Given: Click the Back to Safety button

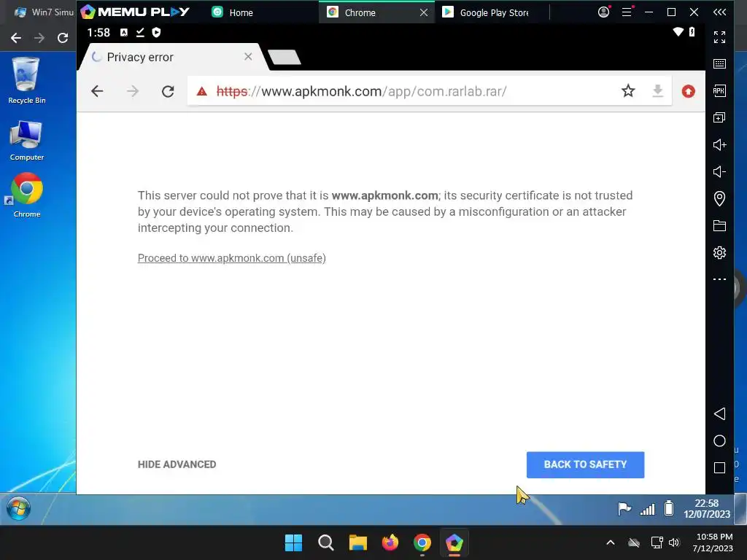Looking at the screenshot, I should click(x=585, y=464).
